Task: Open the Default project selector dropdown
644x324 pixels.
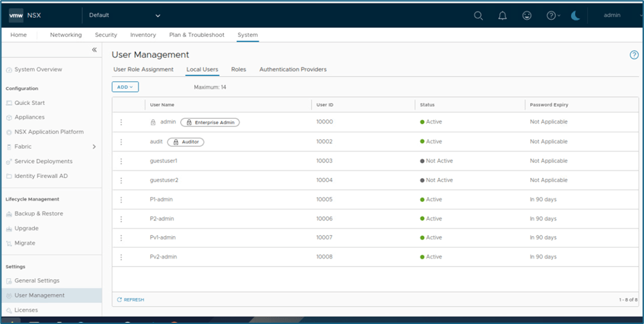Action: pyautogui.click(x=124, y=15)
